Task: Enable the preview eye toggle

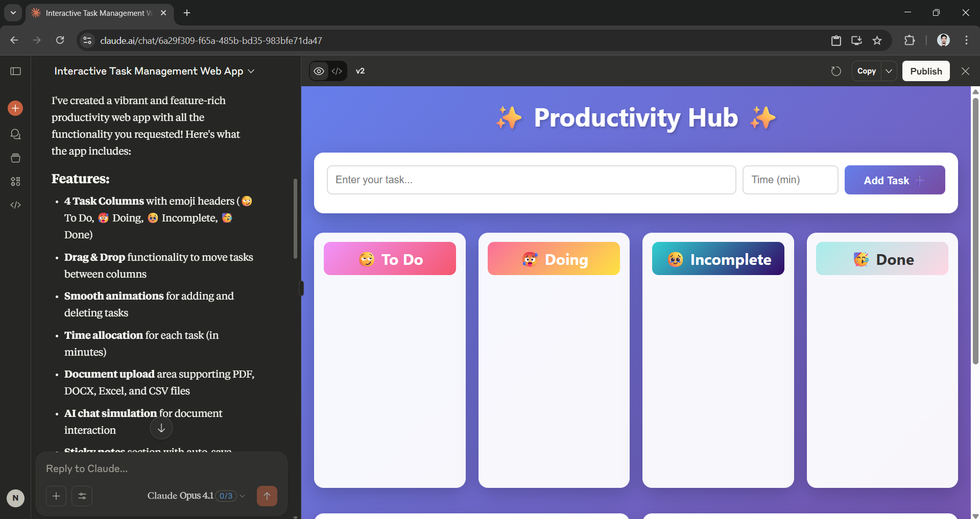Action: tap(319, 71)
